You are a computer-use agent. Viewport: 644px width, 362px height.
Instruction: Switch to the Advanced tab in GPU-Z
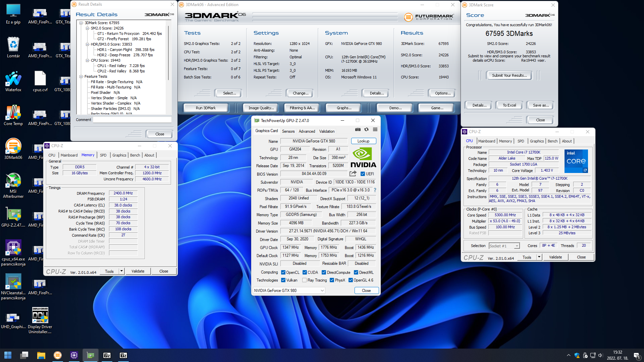[307, 131]
